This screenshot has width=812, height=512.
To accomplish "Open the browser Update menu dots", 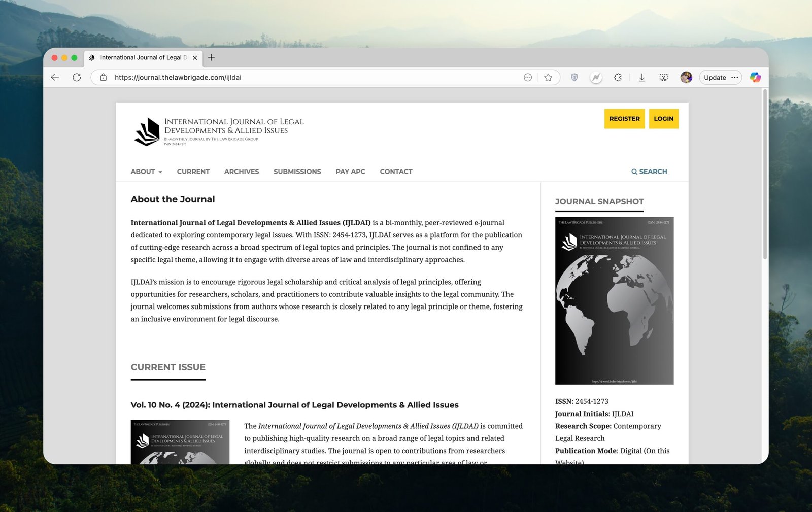I will tap(734, 77).
